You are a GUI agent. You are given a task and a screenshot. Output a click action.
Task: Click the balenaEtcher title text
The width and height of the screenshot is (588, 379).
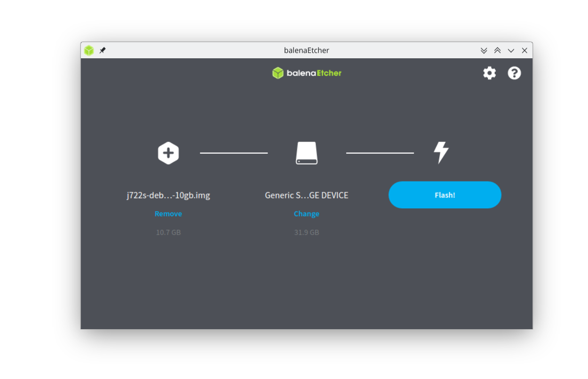[x=306, y=50]
